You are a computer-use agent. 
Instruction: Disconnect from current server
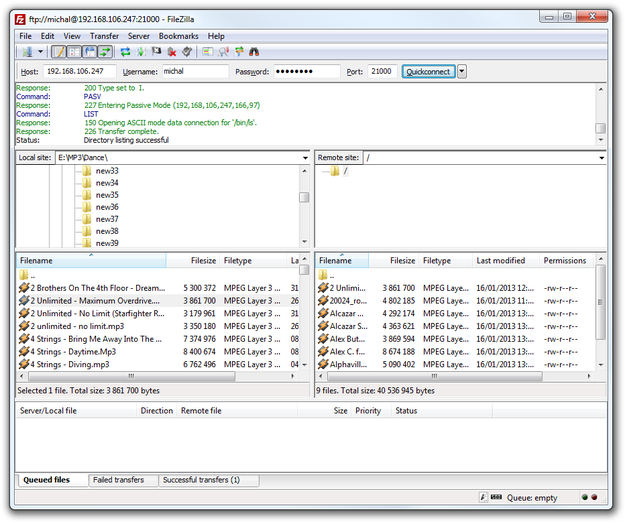[172, 52]
